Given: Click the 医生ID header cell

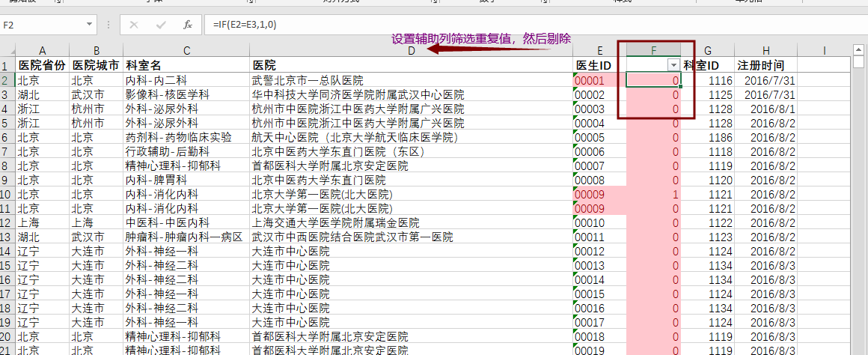Looking at the screenshot, I should [x=600, y=65].
